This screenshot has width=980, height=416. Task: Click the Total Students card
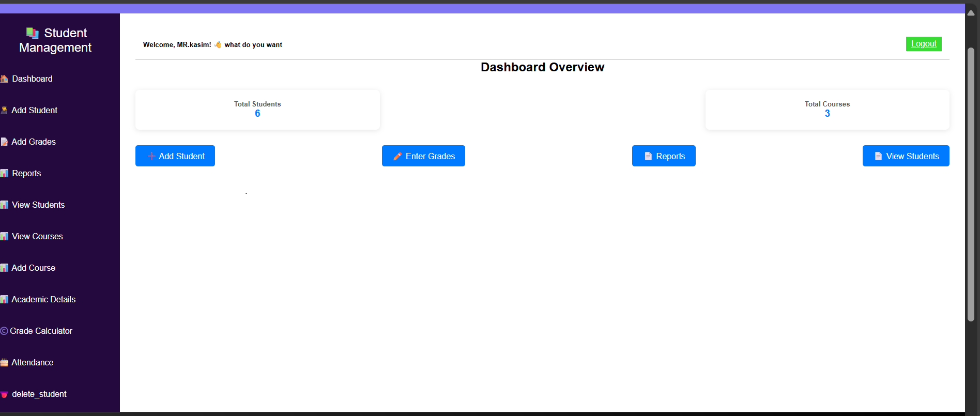click(257, 110)
